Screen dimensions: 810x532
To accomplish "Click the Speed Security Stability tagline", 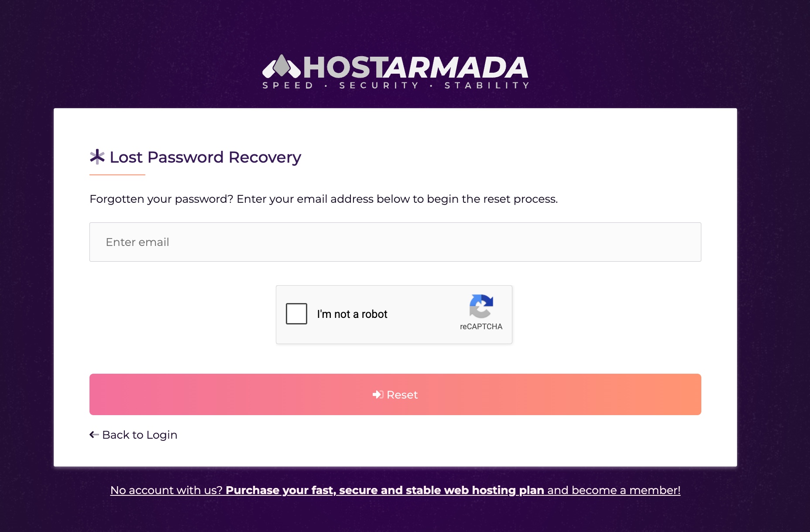I will [x=395, y=85].
